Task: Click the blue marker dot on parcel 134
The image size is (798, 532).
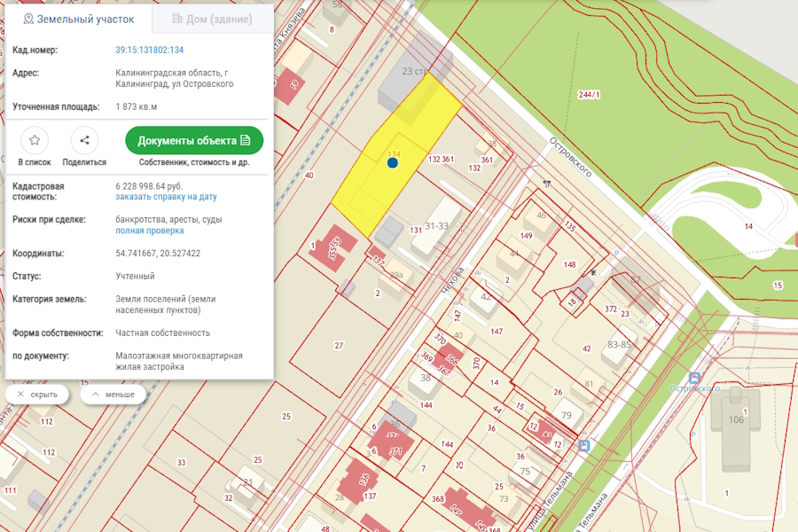Action: tap(393, 163)
